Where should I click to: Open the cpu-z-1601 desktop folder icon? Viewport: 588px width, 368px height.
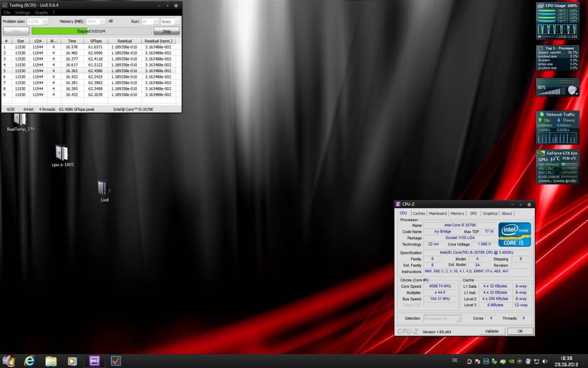pyautogui.click(x=62, y=153)
